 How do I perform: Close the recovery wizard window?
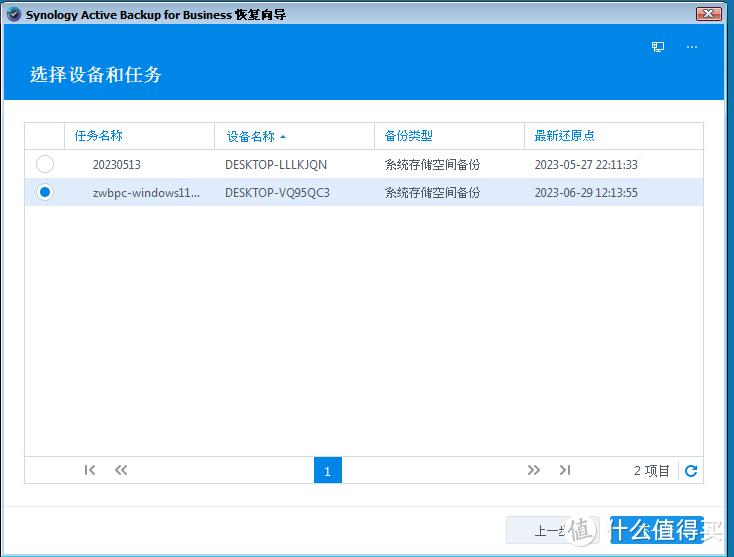pos(709,14)
